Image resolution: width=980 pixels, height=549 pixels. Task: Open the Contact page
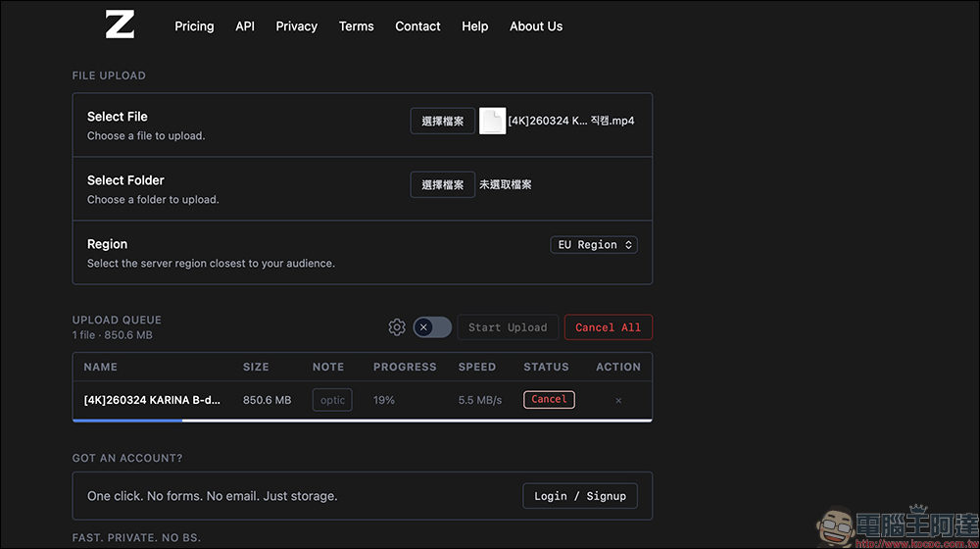click(417, 26)
